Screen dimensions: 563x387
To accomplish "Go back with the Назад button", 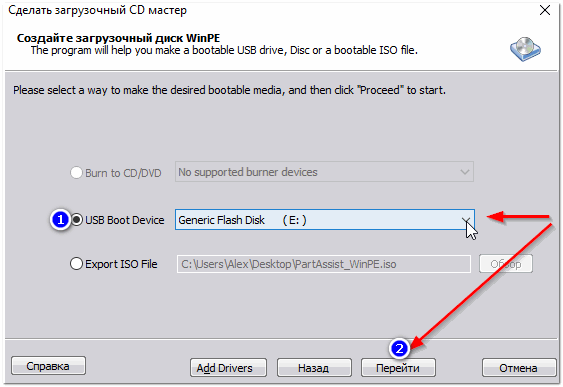I will point(314,368).
